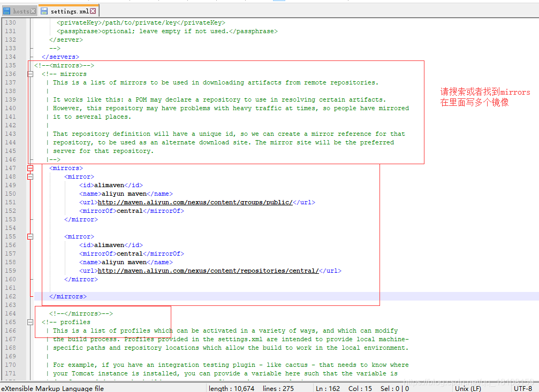Click the opening <mirrors> tag on line 147

pos(66,168)
